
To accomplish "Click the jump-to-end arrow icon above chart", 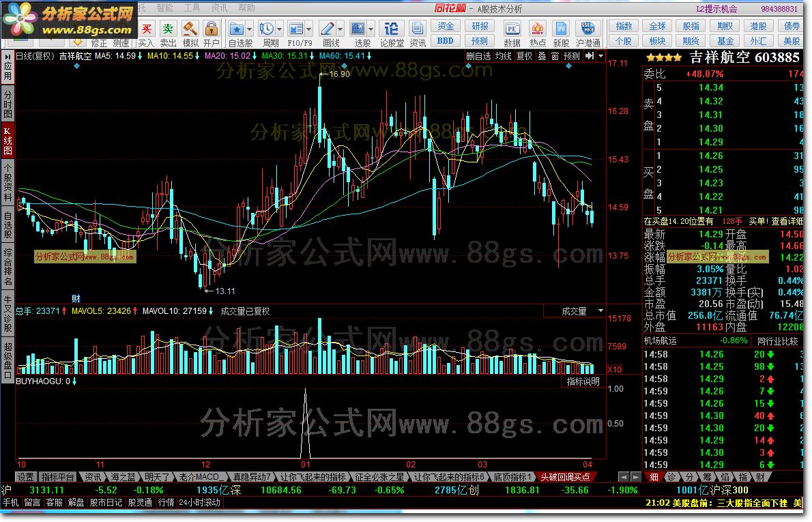I will point(590,56).
